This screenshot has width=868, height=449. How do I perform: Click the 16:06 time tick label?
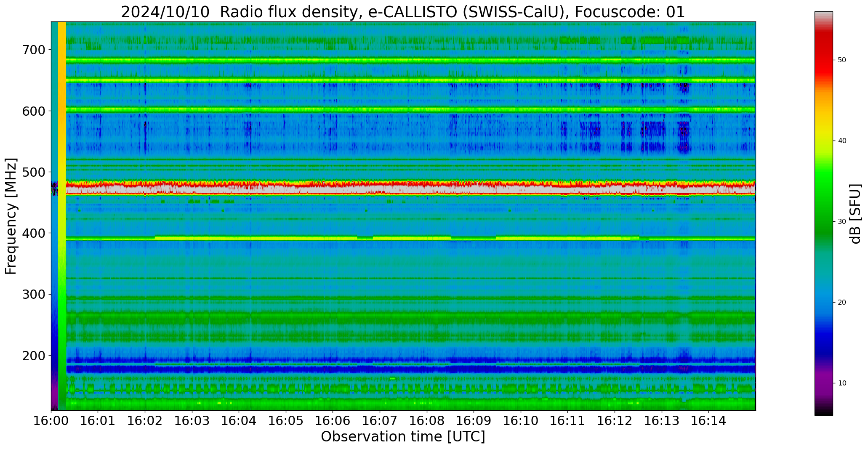(x=333, y=420)
